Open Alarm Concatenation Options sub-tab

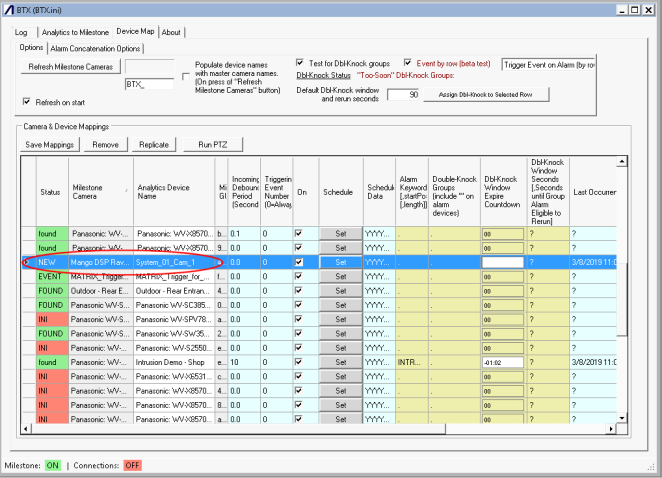pyautogui.click(x=95, y=49)
